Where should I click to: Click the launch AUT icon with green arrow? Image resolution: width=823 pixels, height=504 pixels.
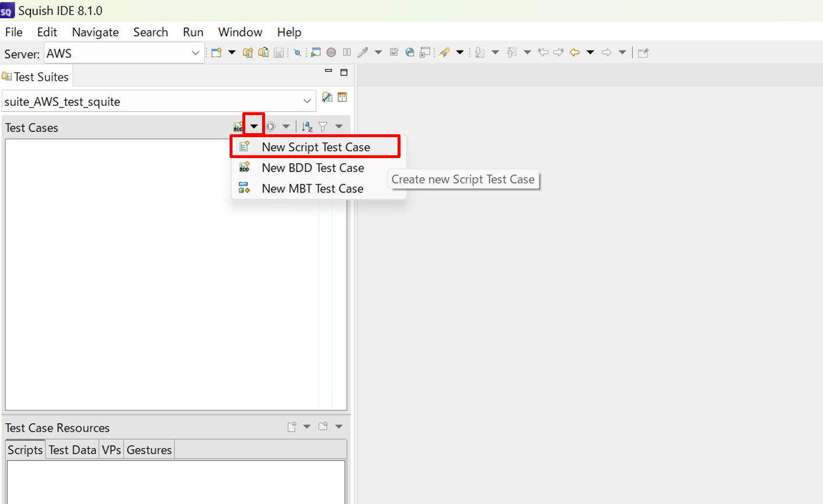tap(316, 53)
